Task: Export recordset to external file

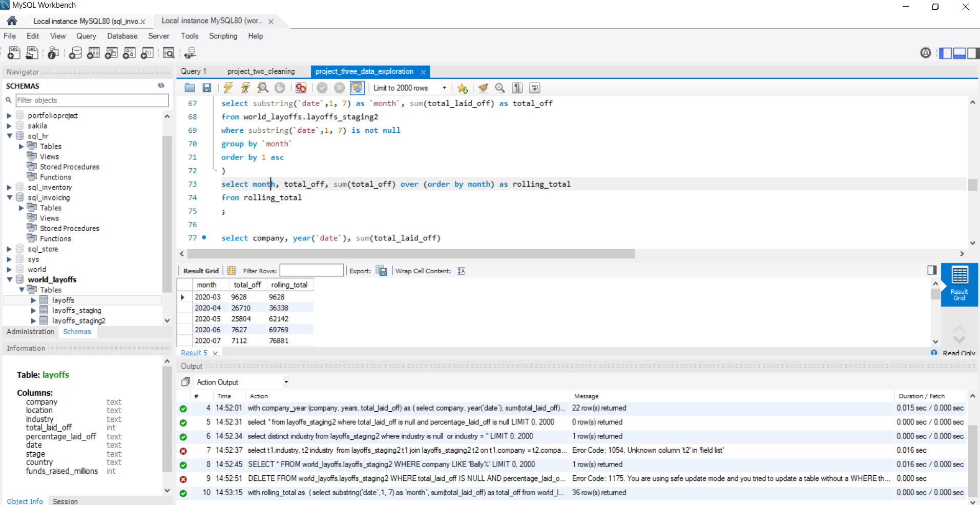Action: click(382, 271)
